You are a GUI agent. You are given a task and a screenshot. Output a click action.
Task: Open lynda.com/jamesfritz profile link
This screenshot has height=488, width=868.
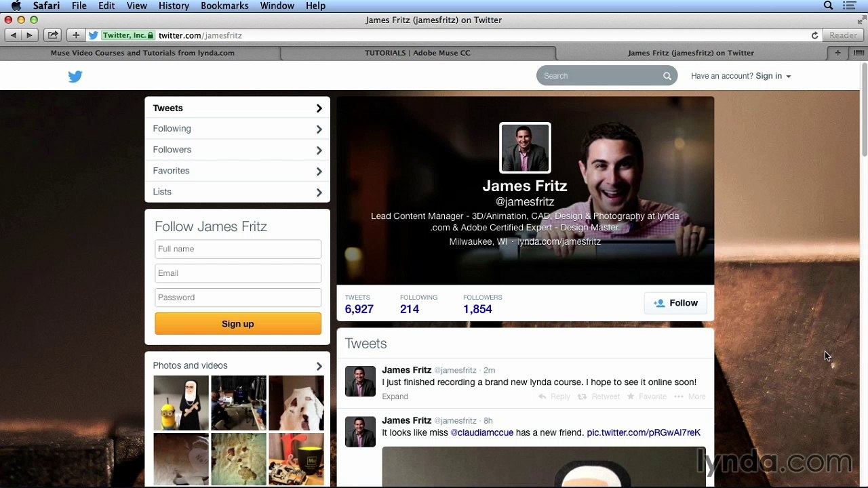pos(559,242)
